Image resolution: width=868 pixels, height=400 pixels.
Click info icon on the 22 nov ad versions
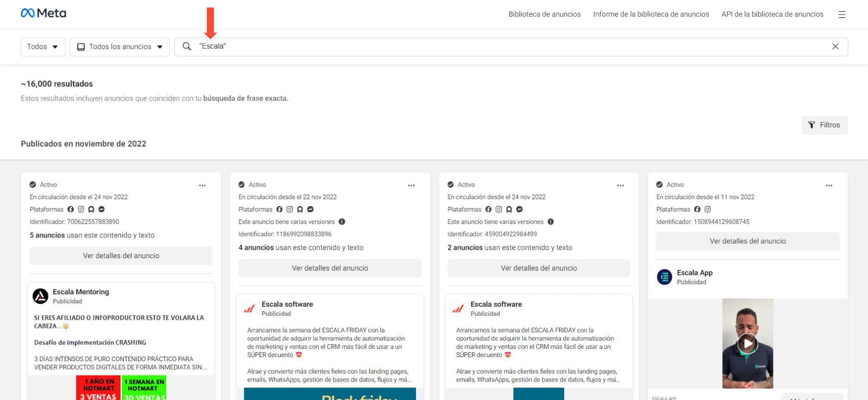342,222
